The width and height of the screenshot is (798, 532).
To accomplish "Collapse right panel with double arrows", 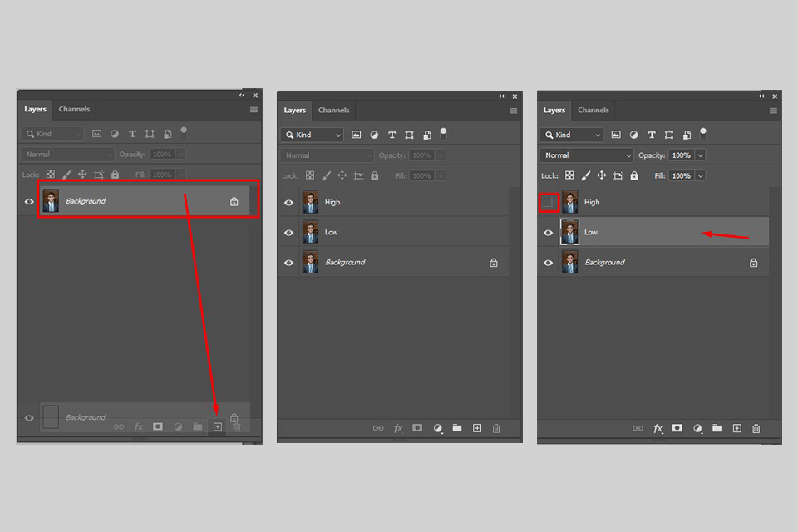I will pos(761,96).
